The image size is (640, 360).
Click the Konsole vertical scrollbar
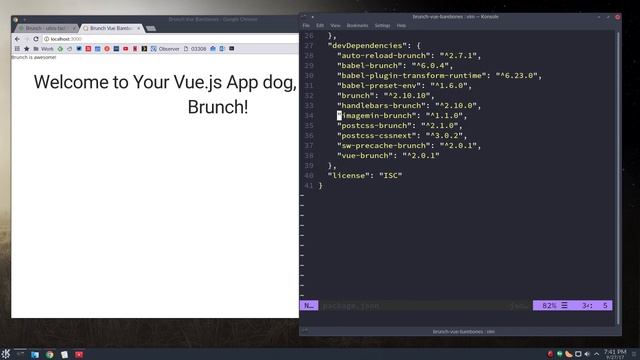point(618,178)
